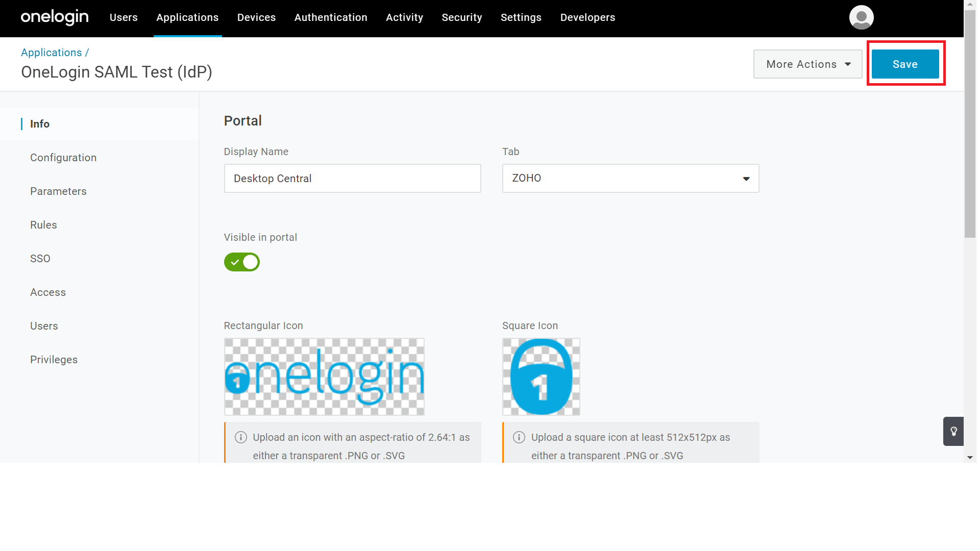Open the Applications menu in navbar

(187, 17)
